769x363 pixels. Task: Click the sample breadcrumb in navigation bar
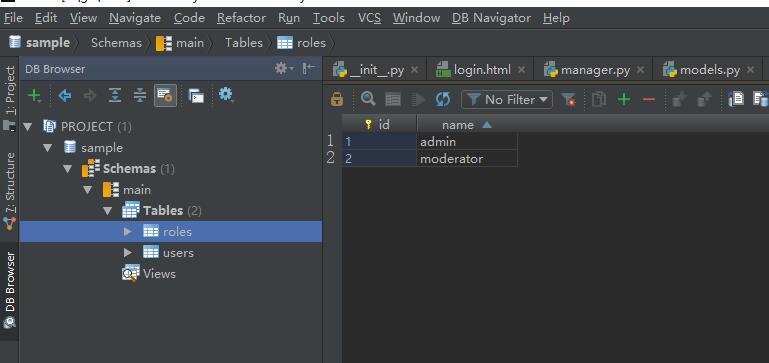tap(39, 43)
